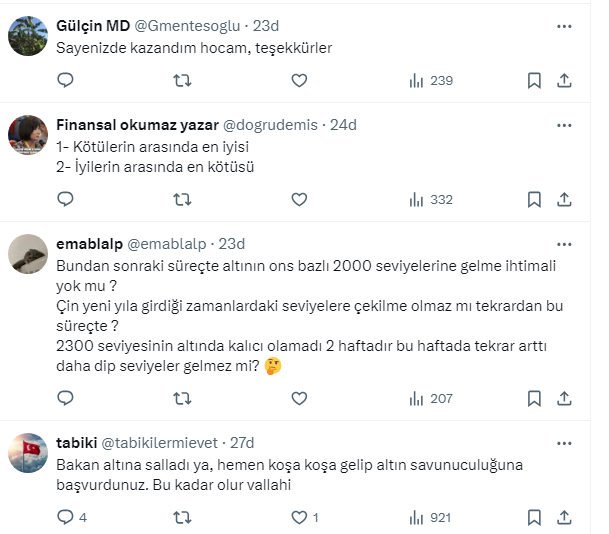The image size is (609, 534).
Task: Open the @dogrudemis profile handle
Action: pyautogui.click(x=270, y=125)
